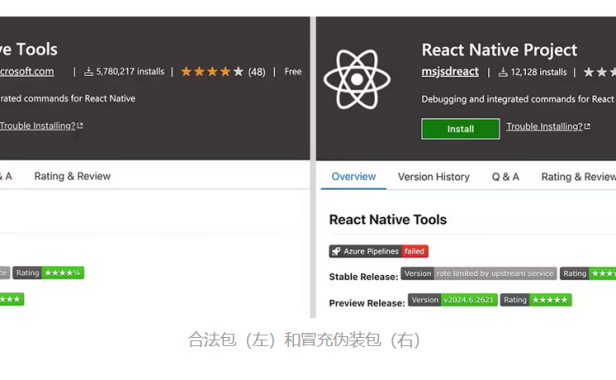Click the React Native Tools heading
The height and width of the screenshot is (380, 616).
pyautogui.click(x=388, y=220)
